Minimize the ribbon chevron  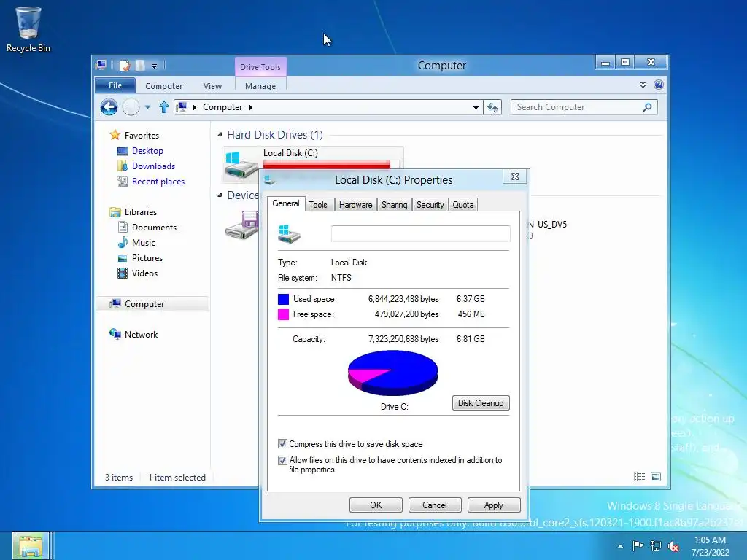[x=643, y=85]
